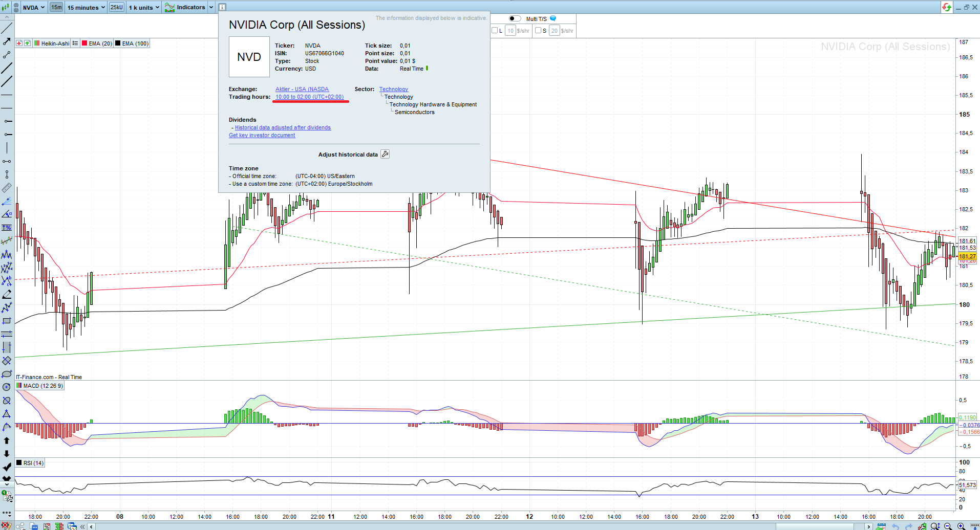Open the chart style candlestick icon
The image size is (980, 530).
[x=6, y=7]
